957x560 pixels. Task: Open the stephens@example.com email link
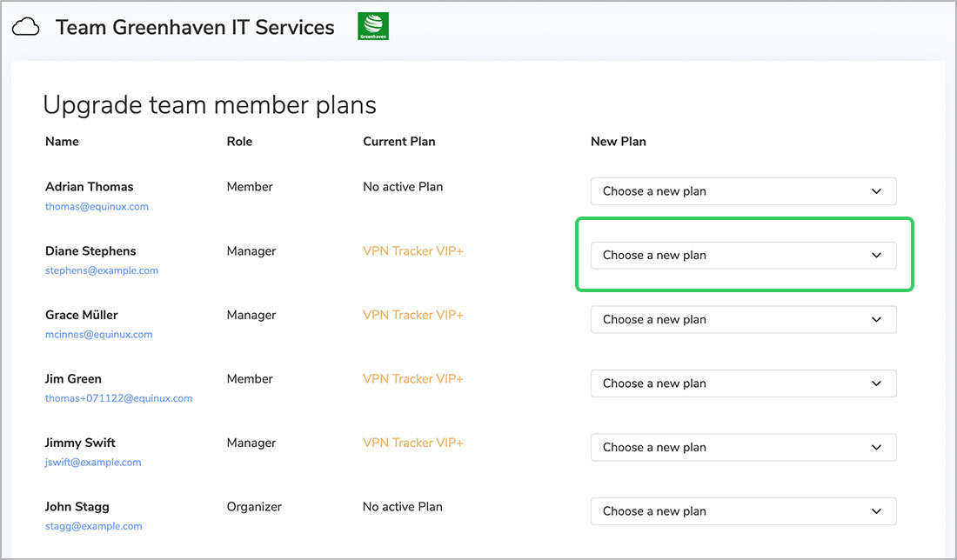click(x=102, y=270)
